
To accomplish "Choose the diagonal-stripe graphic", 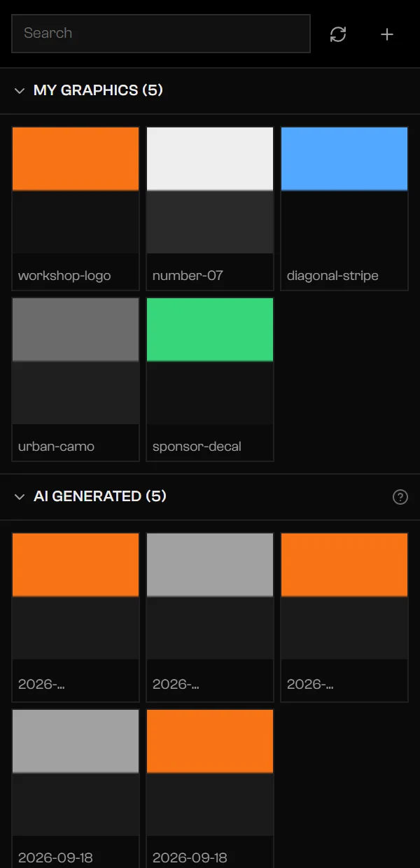I will (x=344, y=208).
